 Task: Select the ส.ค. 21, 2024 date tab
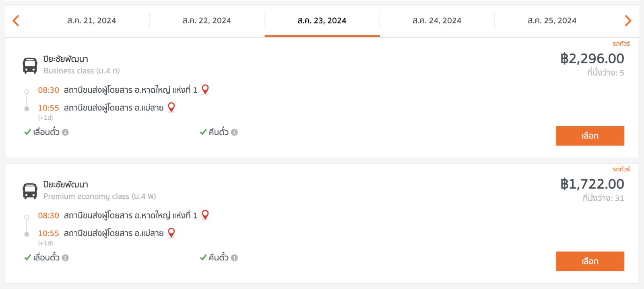coord(91,21)
